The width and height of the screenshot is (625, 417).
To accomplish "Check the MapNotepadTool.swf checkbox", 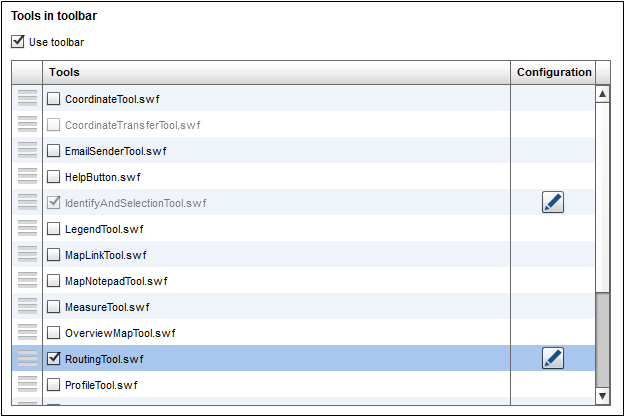I will pos(54,281).
